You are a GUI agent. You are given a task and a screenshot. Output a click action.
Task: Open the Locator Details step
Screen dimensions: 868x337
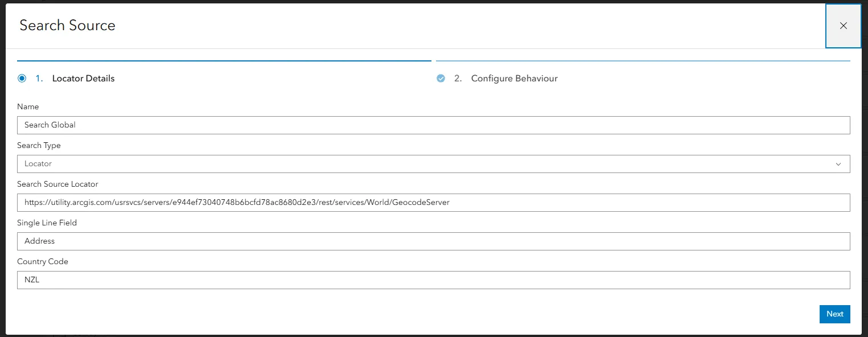pyautogui.click(x=83, y=79)
